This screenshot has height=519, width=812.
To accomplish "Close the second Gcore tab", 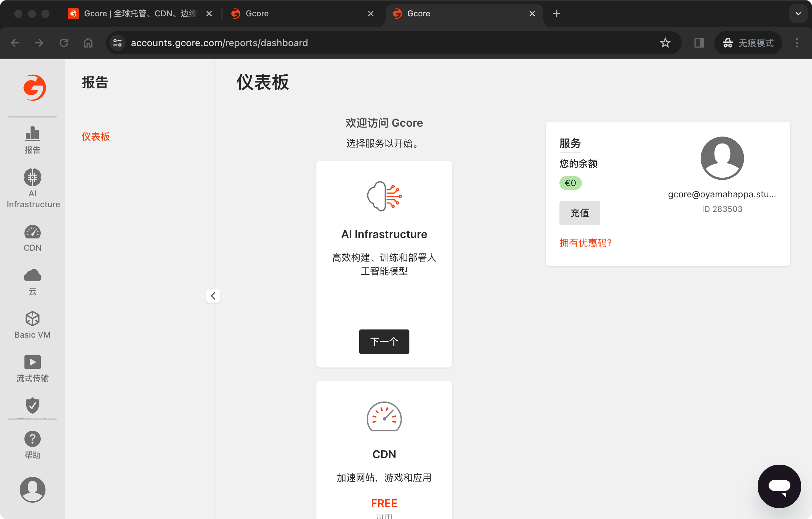I will 371,14.
